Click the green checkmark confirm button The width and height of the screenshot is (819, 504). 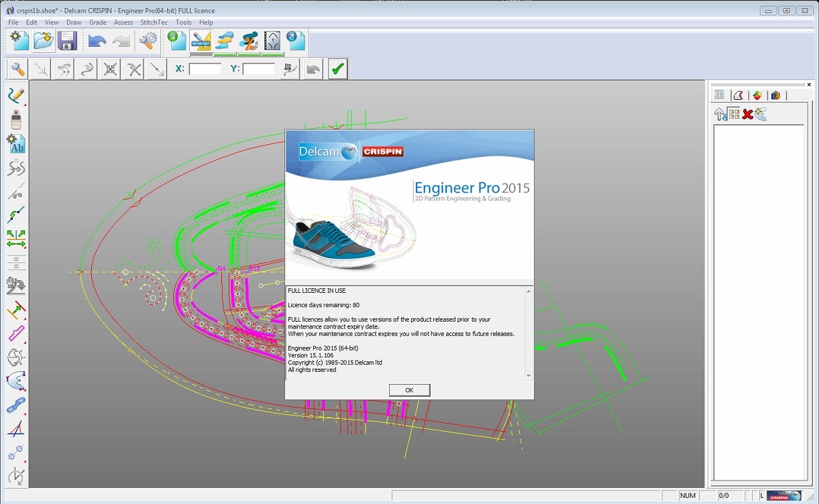coord(338,68)
